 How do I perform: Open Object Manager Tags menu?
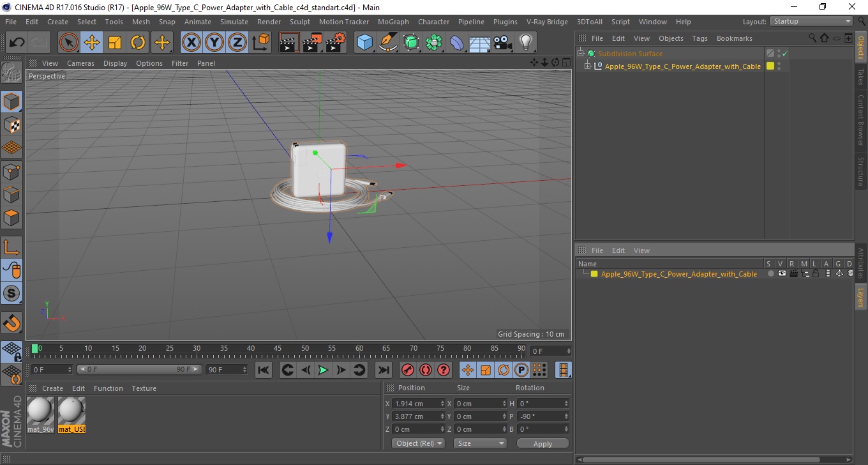pyautogui.click(x=700, y=38)
